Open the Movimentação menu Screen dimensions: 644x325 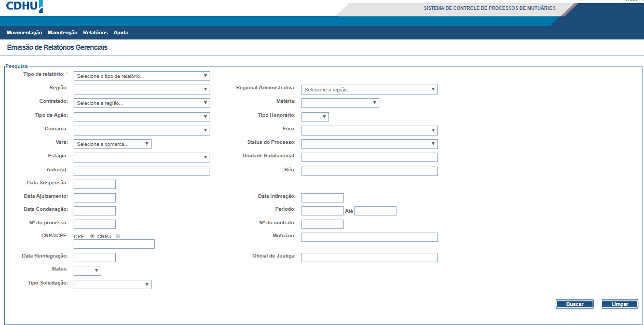point(24,33)
